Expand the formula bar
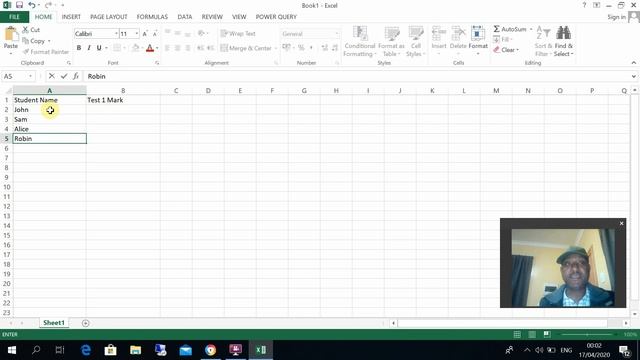Viewport: 640px width, 360px height. point(633,76)
